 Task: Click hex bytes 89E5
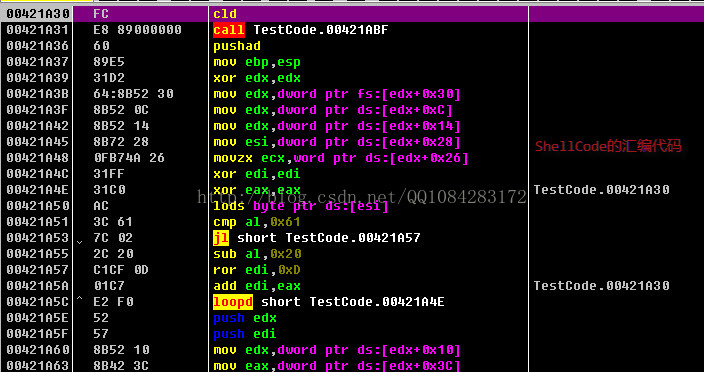pos(109,62)
